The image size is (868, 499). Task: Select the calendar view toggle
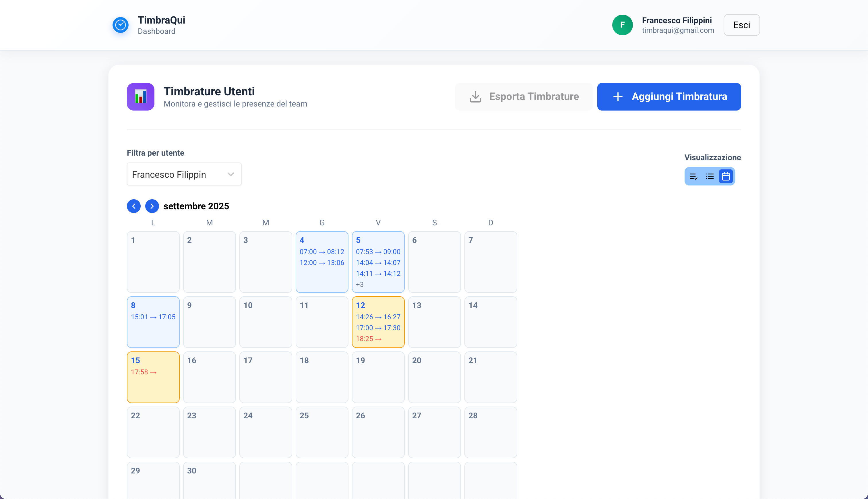[x=726, y=177]
